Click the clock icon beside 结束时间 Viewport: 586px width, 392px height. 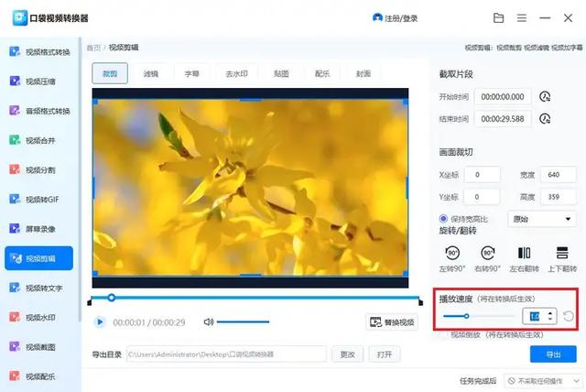(545, 119)
